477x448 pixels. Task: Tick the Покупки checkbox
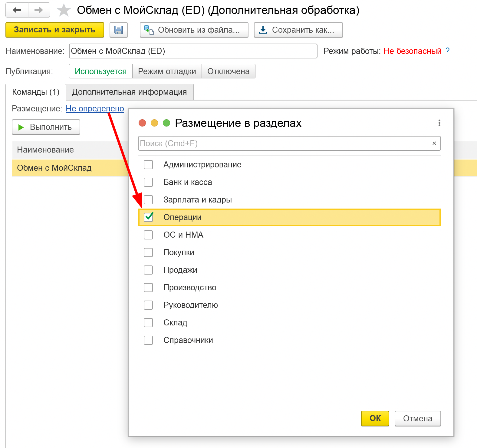[148, 252]
